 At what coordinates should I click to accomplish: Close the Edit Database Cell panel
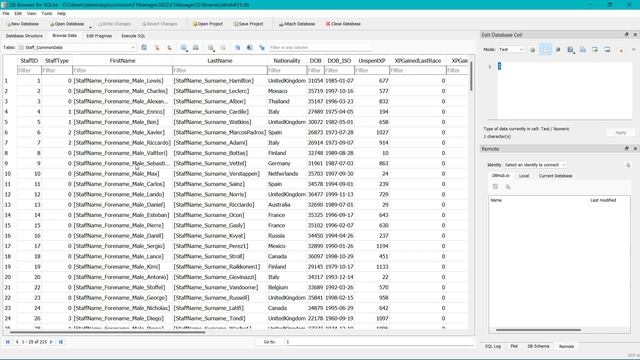[x=635, y=35]
